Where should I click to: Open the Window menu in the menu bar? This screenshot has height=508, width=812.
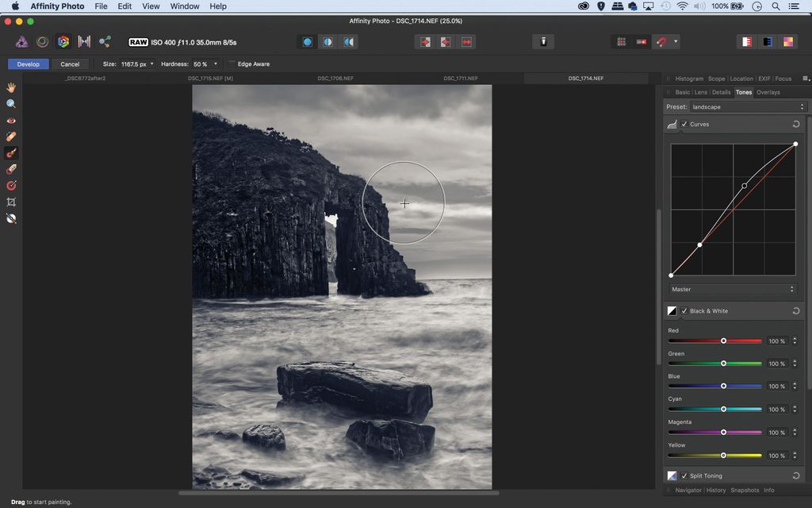point(184,6)
